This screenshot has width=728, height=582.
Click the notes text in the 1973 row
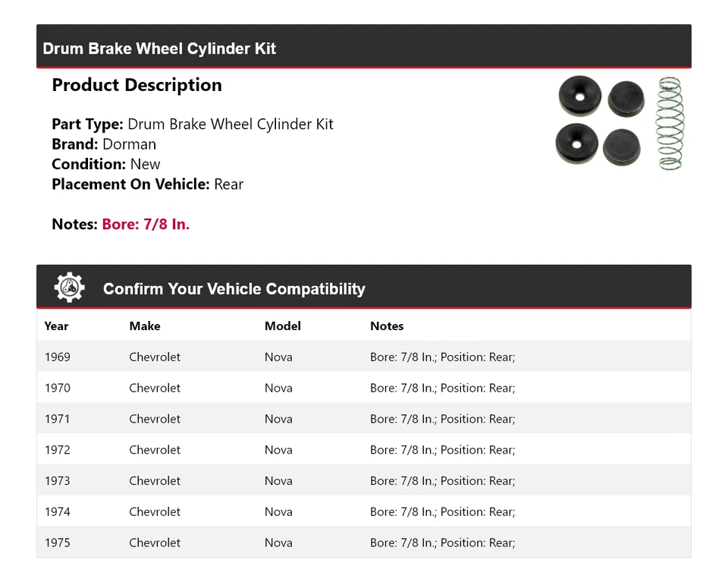[442, 481]
